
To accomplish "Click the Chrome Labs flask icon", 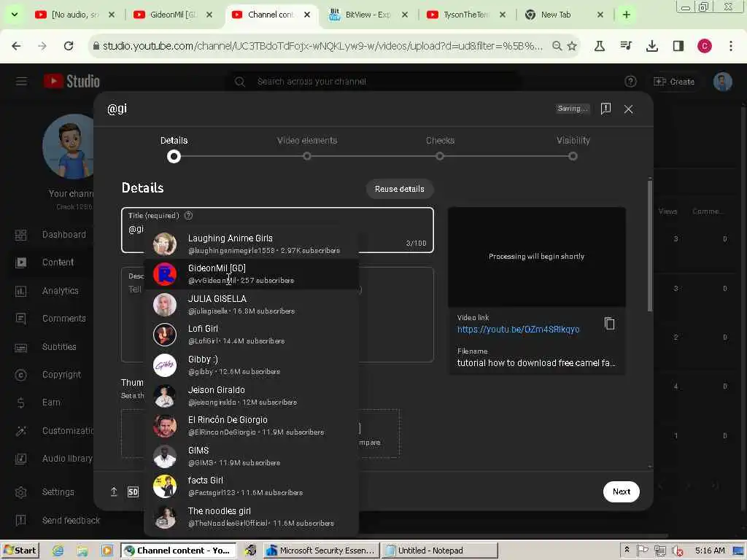I will point(600,46).
